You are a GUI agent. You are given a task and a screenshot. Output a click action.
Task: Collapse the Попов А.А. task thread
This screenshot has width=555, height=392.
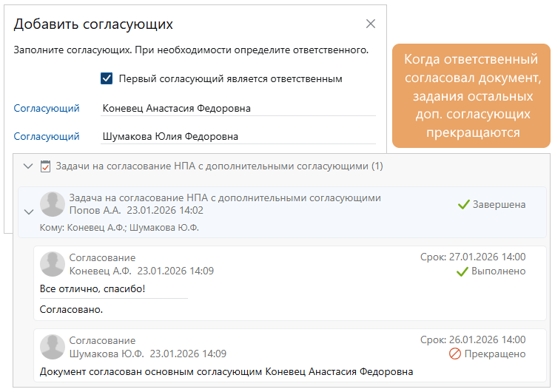tap(28, 212)
